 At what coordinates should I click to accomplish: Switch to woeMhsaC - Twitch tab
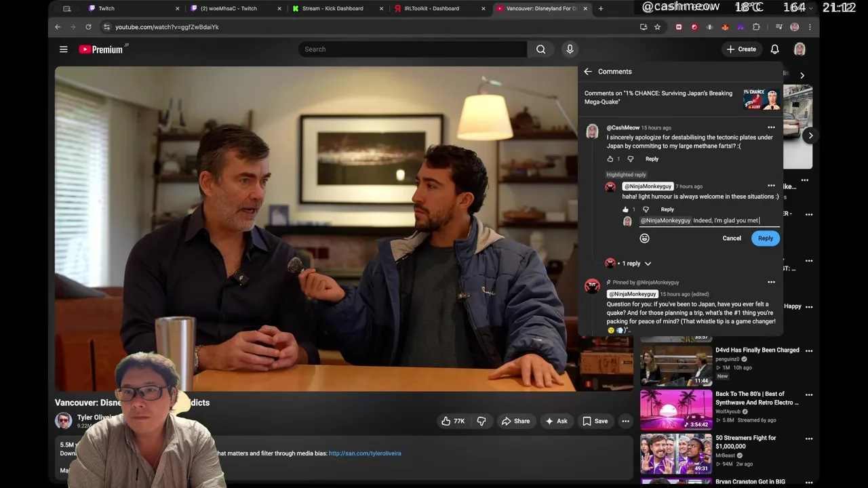[235, 9]
